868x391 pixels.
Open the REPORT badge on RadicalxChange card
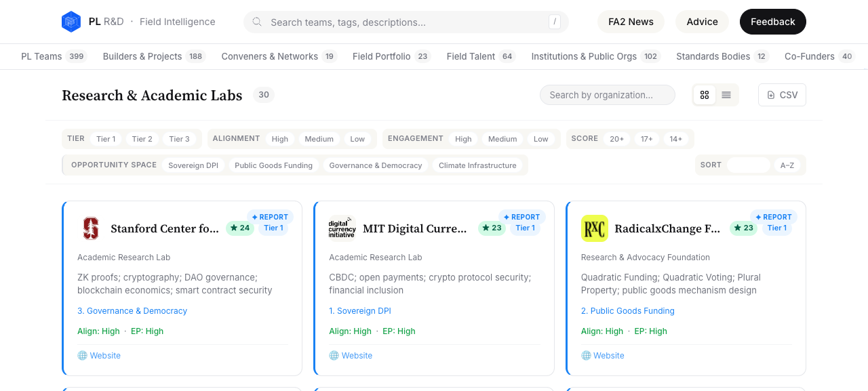[x=774, y=217]
